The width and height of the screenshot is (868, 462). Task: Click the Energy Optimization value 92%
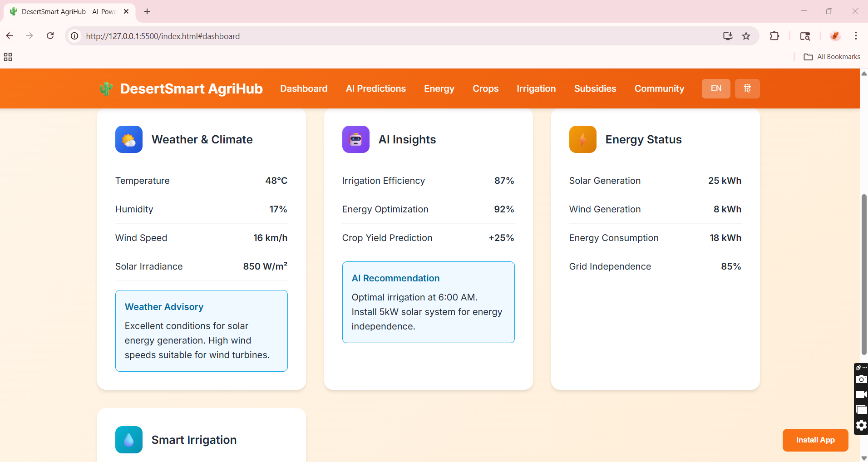[504, 209]
